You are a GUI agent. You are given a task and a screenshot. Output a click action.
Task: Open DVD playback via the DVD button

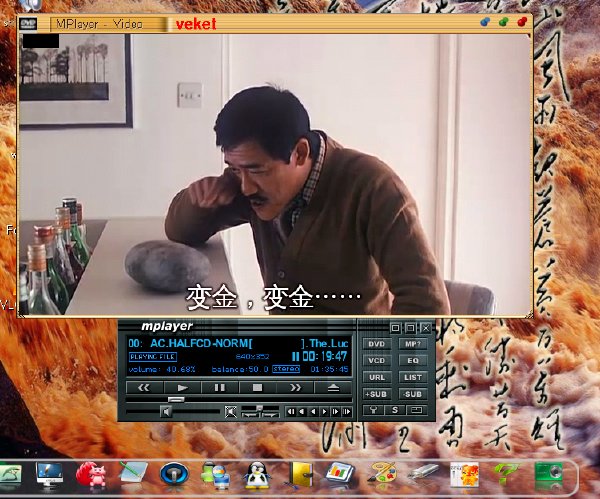(377, 344)
